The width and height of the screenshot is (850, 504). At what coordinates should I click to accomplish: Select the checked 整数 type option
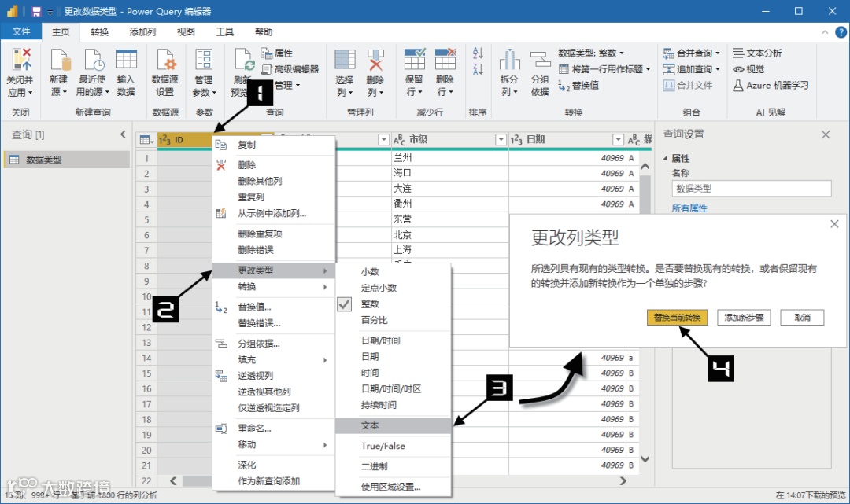point(394,304)
